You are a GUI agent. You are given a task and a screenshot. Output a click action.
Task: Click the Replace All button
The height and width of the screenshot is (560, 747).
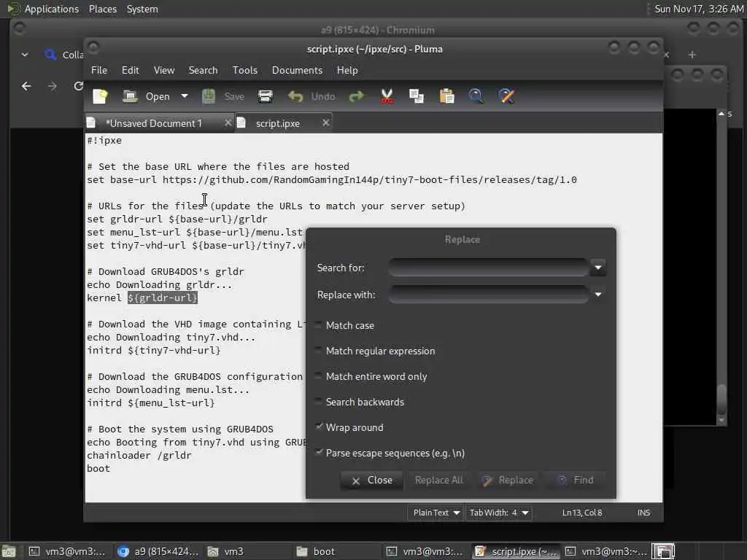pyautogui.click(x=438, y=480)
